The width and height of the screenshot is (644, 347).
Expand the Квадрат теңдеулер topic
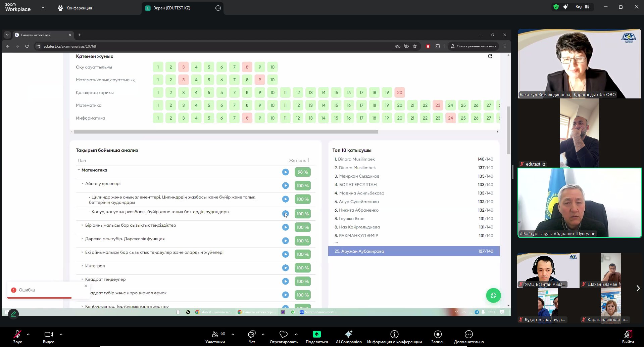82,279
